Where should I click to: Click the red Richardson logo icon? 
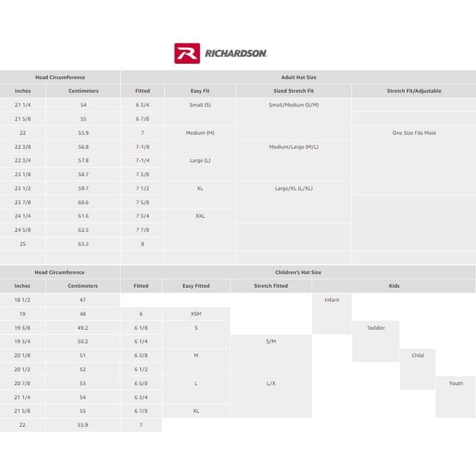click(x=187, y=53)
